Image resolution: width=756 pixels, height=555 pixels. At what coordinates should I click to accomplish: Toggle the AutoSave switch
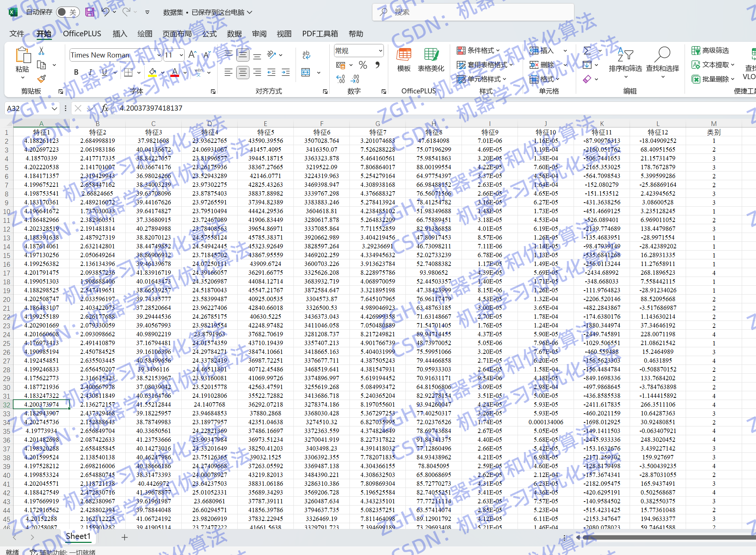67,12
